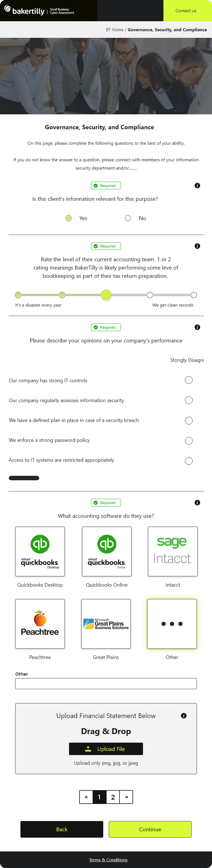This screenshot has width=212, height=868.
Task: Click info icon next to Upload Financial Statement
Action: [x=184, y=716]
